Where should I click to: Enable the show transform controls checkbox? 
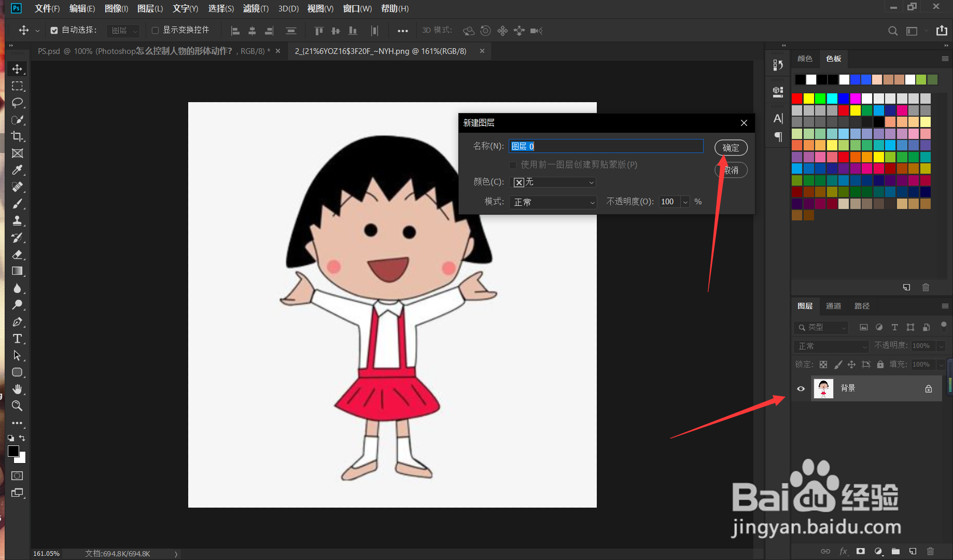pyautogui.click(x=155, y=31)
